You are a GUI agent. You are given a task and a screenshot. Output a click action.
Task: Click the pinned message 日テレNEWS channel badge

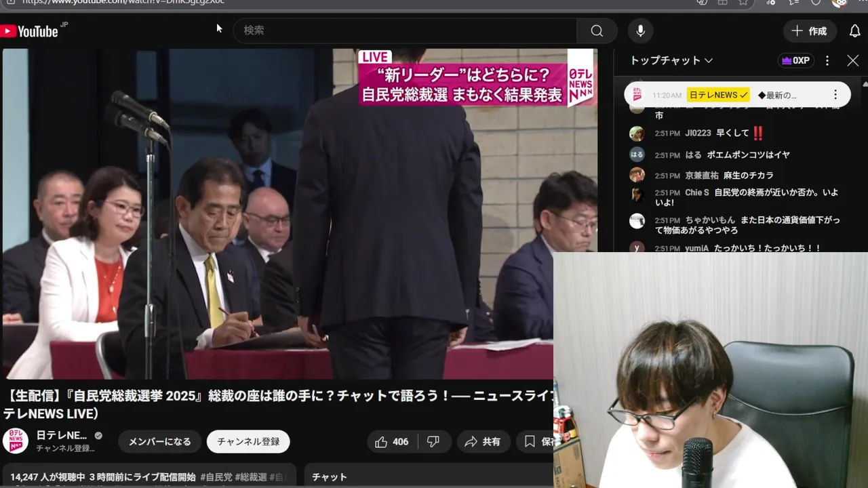(x=718, y=95)
